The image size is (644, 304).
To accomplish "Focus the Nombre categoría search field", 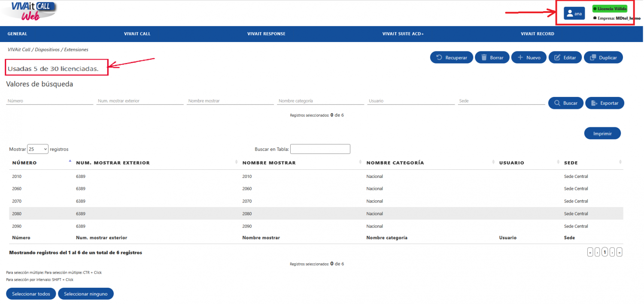I will pyautogui.click(x=321, y=101).
